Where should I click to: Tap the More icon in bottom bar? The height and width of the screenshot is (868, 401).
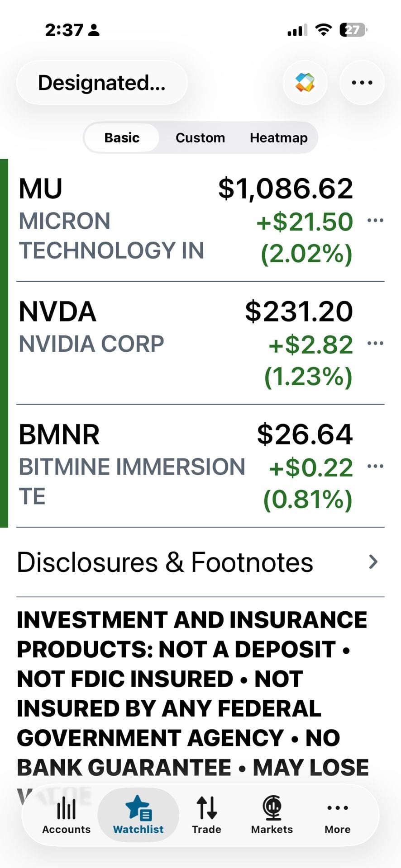click(x=338, y=808)
